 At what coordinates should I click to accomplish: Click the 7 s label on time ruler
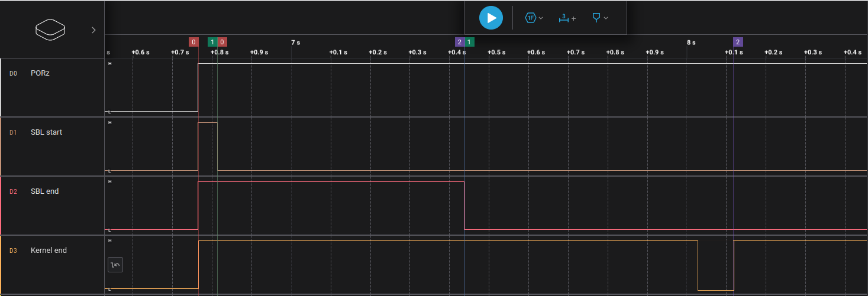pos(295,43)
